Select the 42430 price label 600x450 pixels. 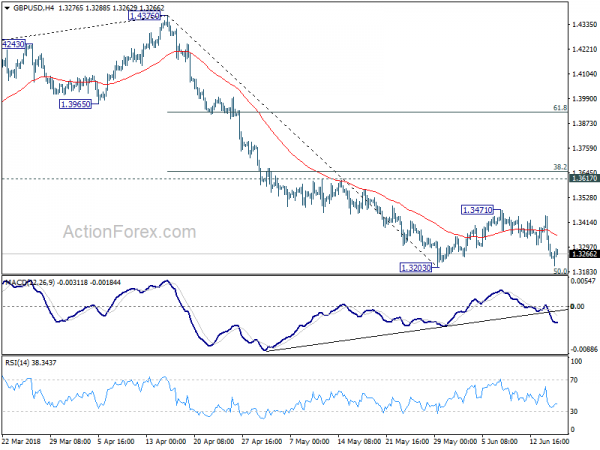13,44
